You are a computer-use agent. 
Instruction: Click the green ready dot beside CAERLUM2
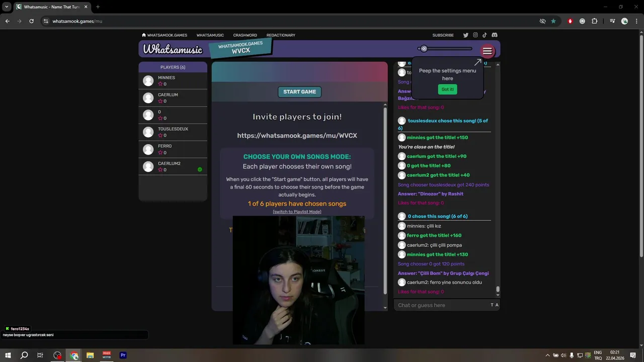point(200,169)
